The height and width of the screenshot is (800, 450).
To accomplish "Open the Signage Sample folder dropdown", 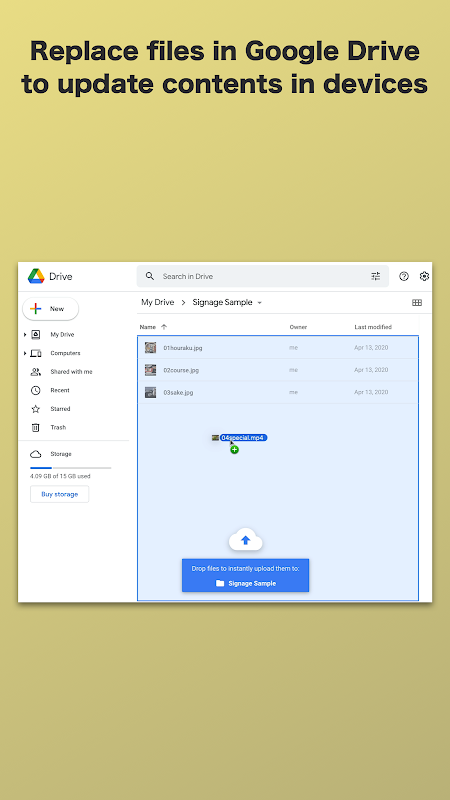I will 259,303.
